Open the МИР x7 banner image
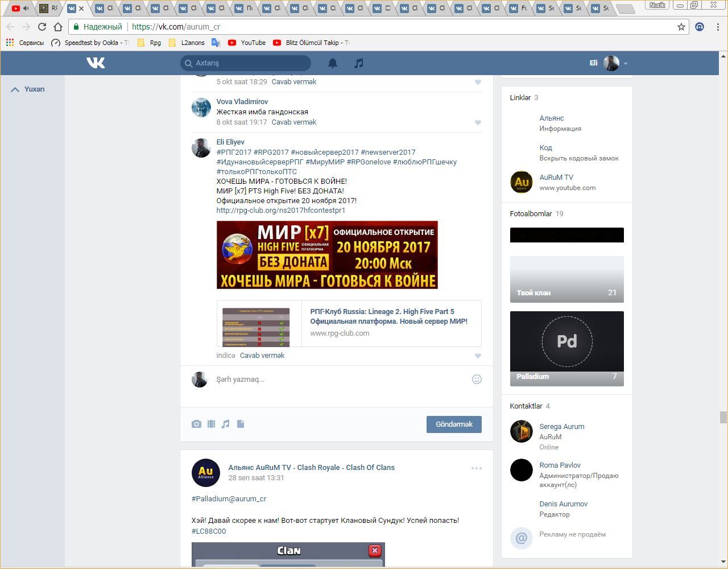 coord(327,255)
